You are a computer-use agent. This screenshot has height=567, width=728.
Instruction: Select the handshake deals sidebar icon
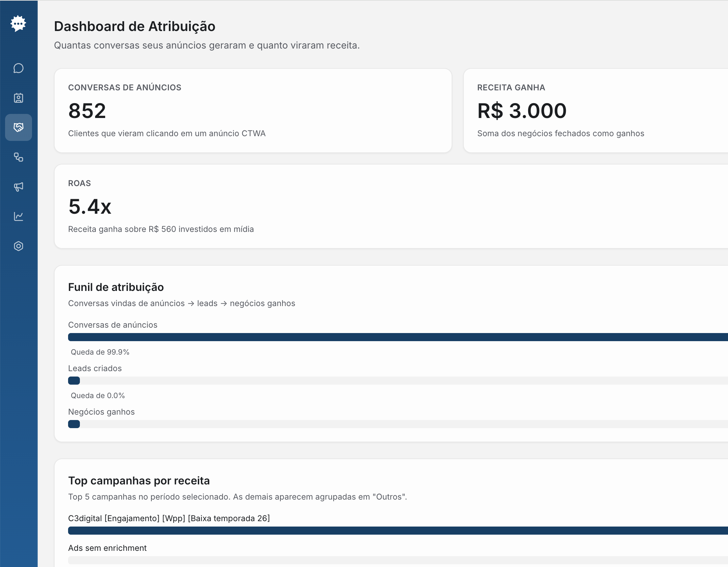click(19, 127)
